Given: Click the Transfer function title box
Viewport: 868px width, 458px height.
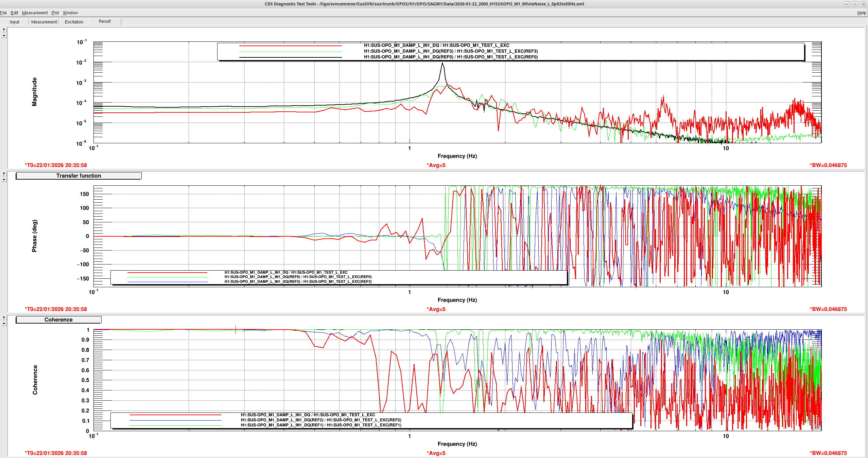Looking at the screenshot, I should tap(79, 176).
